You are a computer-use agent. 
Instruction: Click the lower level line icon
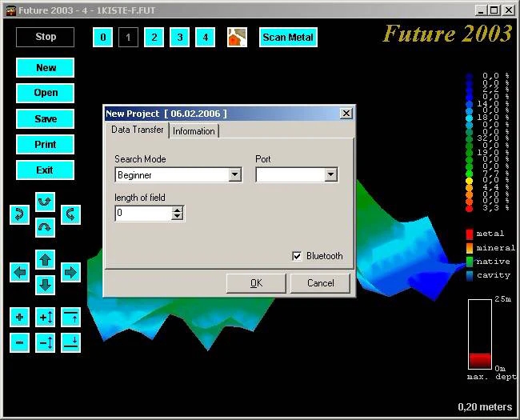[x=70, y=342]
